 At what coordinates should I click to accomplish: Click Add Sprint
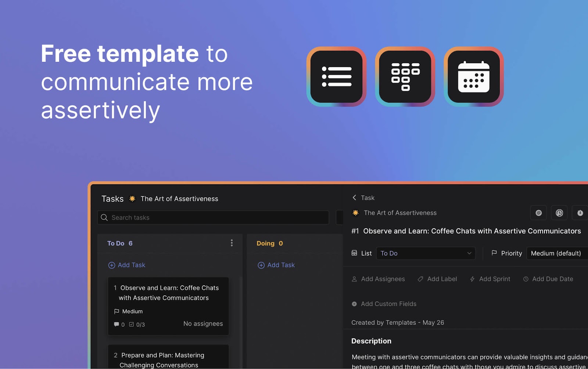pos(490,279)
